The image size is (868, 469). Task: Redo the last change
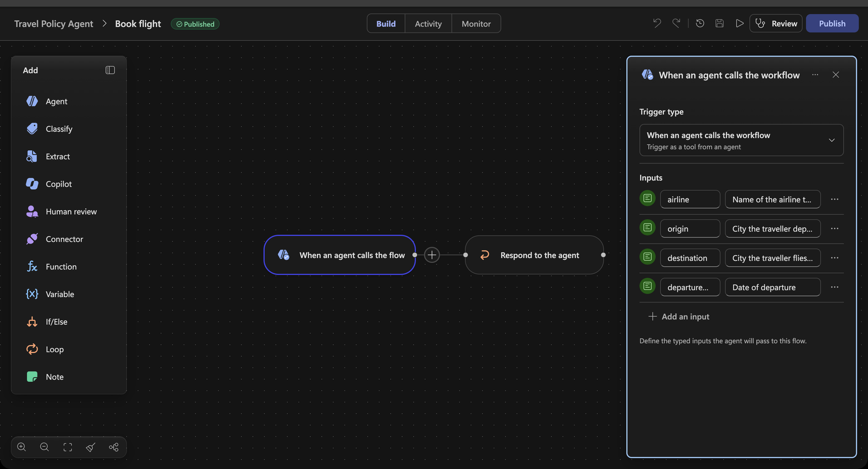click(x=676, y=23)
